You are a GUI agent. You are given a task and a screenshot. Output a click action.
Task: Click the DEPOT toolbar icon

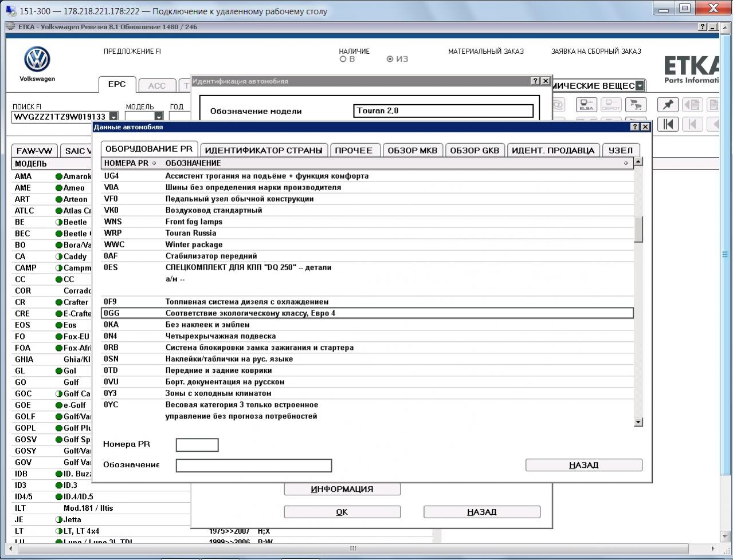point(610,105)
